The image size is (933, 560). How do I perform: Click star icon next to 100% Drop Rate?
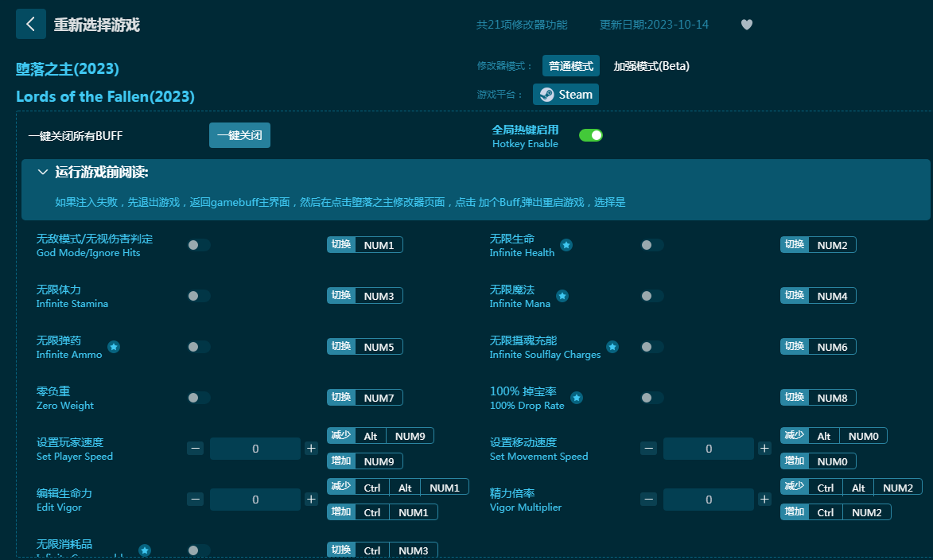(x=577, y=398)
